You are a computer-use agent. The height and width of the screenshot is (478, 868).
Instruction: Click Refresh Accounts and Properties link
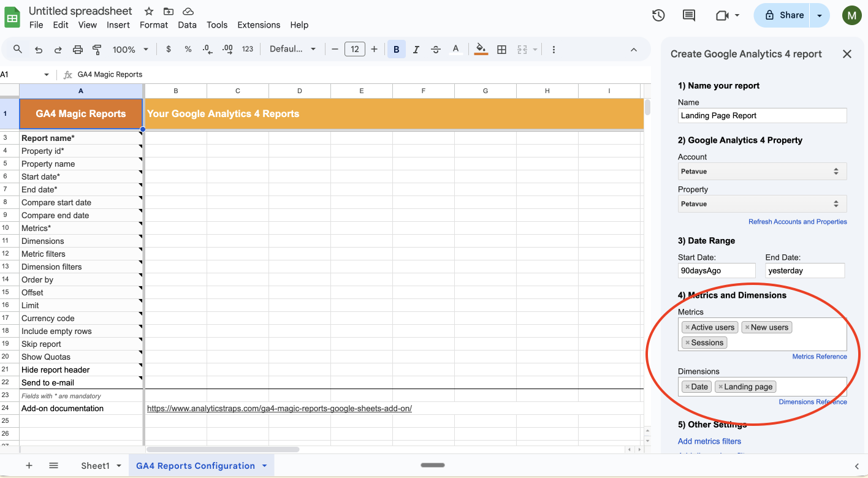coord(798,222)
